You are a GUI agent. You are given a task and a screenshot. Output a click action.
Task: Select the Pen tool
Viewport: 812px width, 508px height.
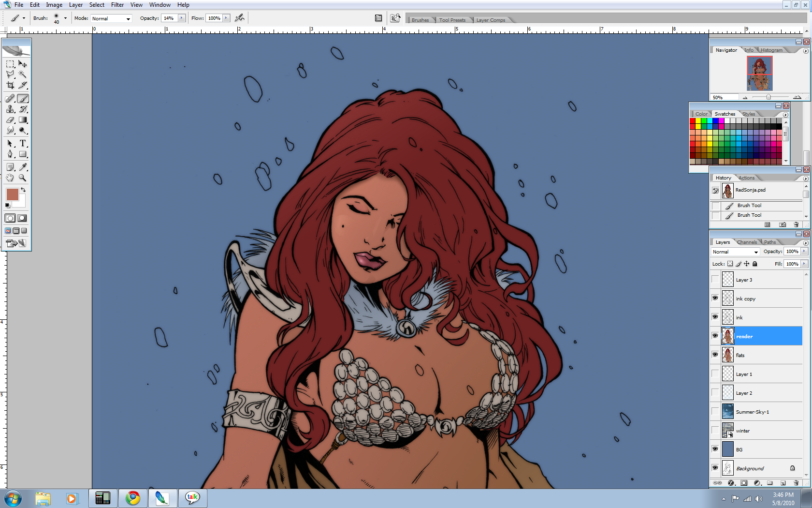[x=10, y=154]
